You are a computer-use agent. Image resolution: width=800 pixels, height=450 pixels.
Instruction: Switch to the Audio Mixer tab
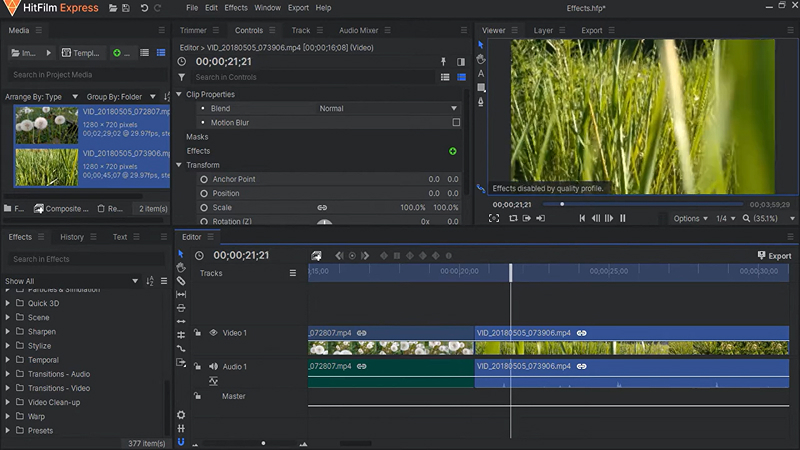[x=359, y=30]
